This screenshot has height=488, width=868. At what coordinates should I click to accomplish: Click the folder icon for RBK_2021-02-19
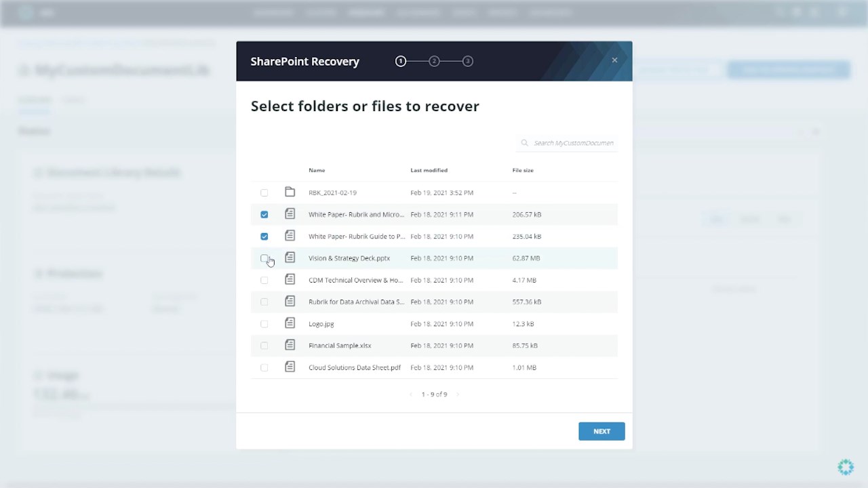[x=290, y=192]
